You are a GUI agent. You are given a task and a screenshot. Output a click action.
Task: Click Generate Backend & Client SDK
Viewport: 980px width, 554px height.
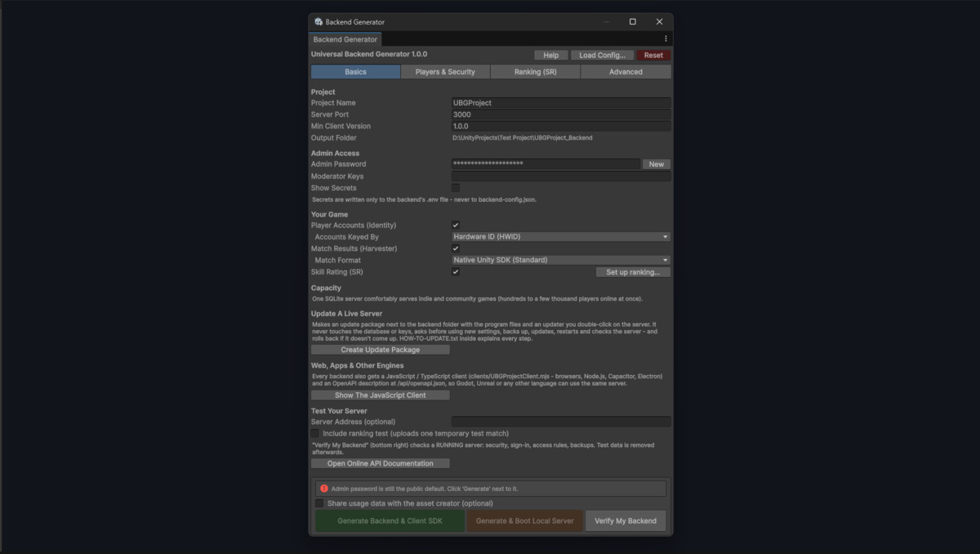pyautogui.click(x=390, y=520)
